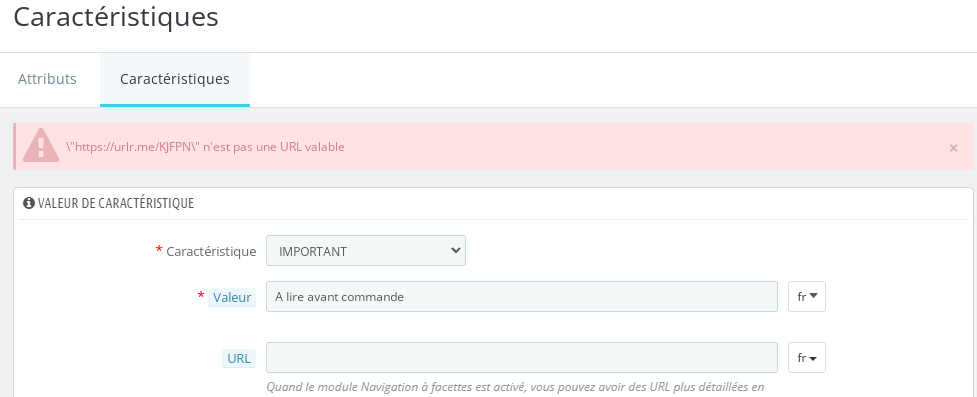Click the Caractéristique field label

click(x=211, y=251)
